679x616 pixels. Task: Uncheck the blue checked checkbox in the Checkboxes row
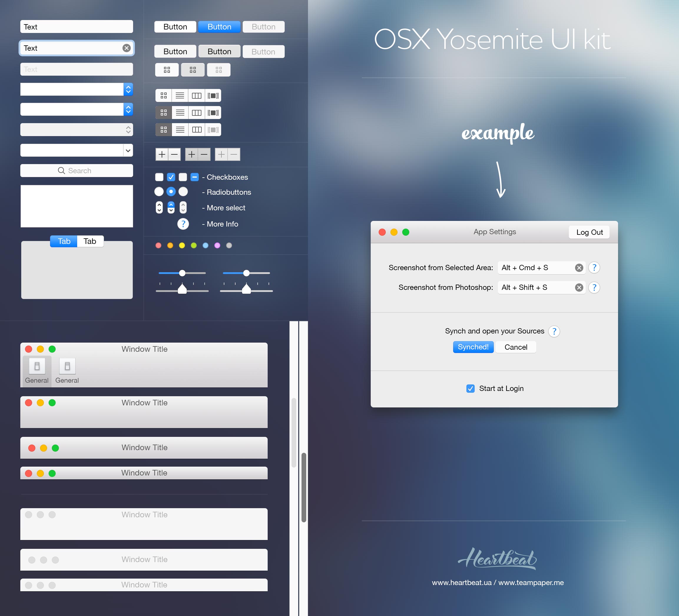pyautogui.click(x=171, y=177)
